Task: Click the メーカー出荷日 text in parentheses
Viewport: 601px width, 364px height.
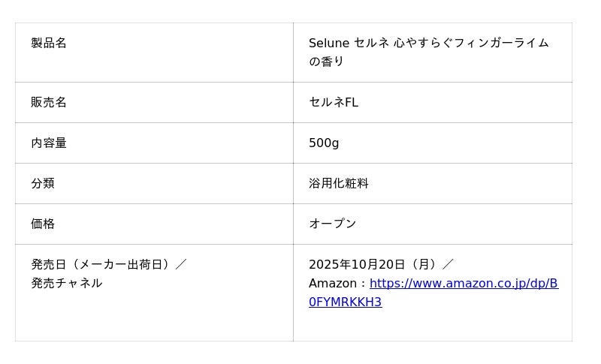Action: 121,264
